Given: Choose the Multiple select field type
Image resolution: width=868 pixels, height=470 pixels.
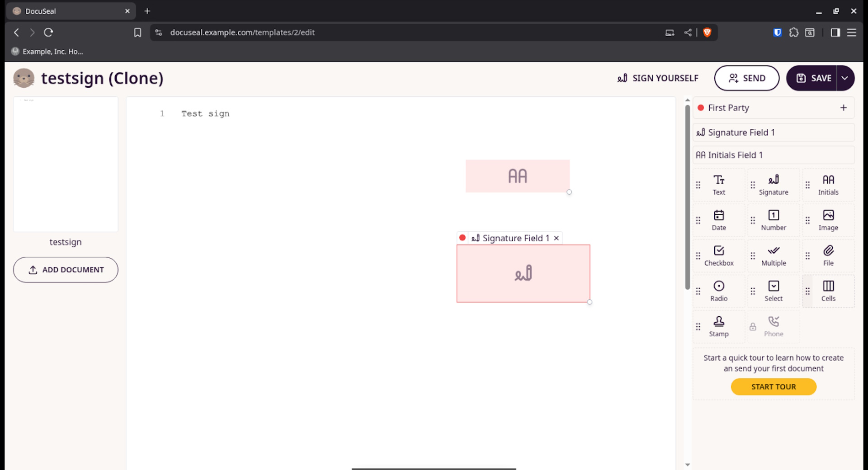Looking at the screenshot, I should coord(773,256).
